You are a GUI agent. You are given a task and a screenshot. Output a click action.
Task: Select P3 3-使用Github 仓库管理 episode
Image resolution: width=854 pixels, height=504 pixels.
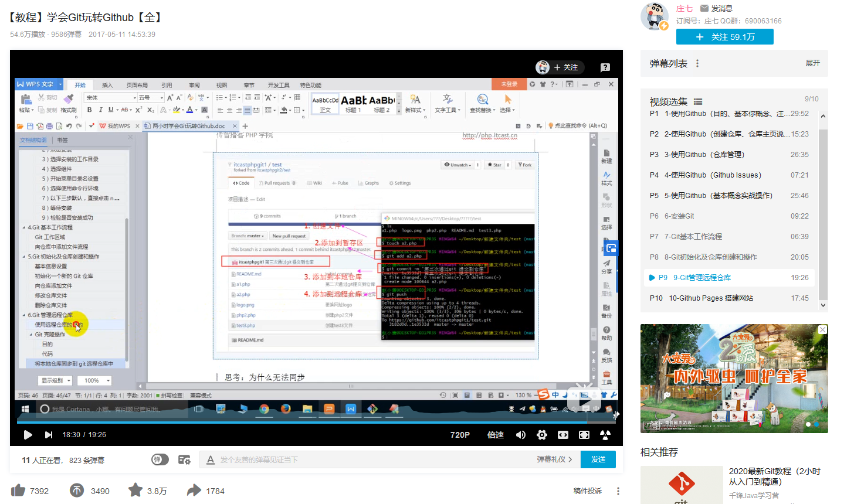pyautogui.click(x=730, y=155)
